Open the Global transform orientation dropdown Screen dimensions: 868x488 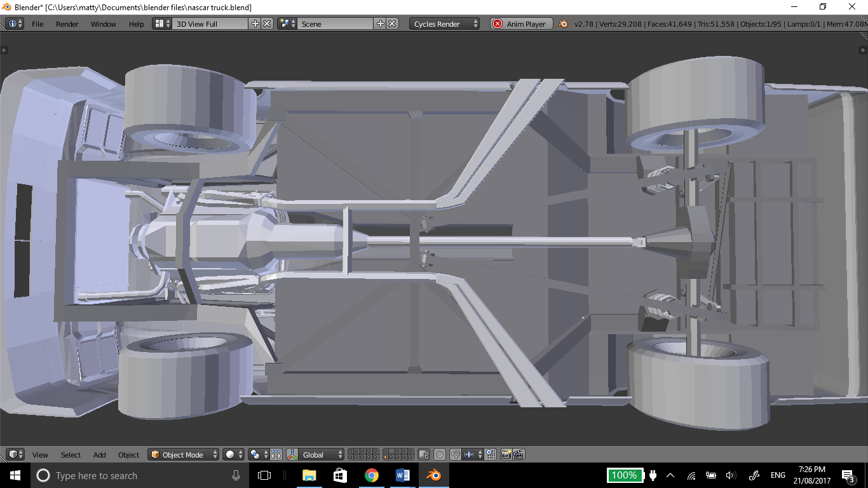(x=322, y=454)
